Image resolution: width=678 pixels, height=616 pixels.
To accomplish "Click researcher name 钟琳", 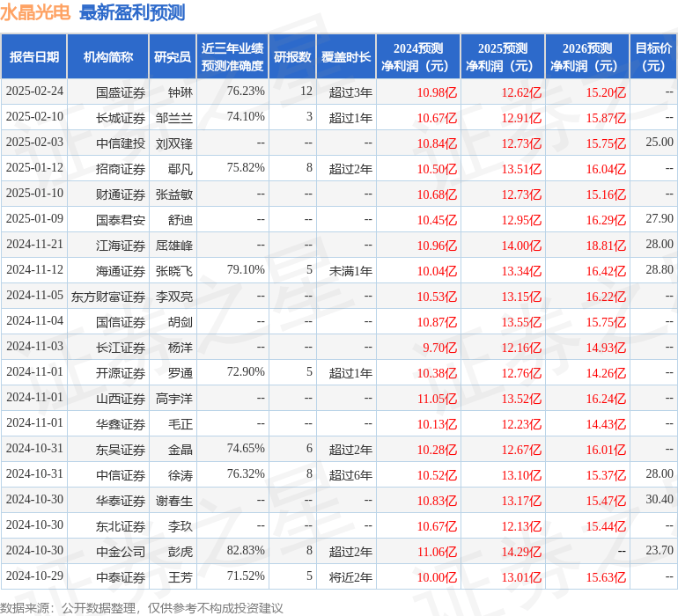I will point(181,92).
